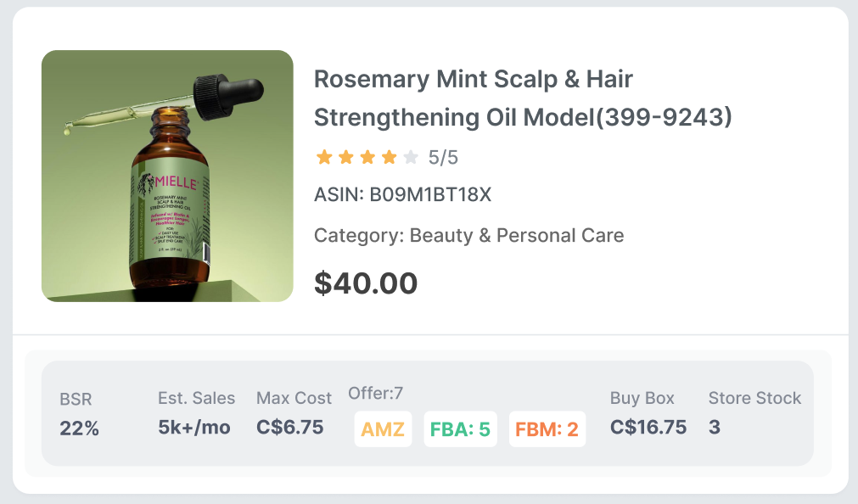The height and width of the screenshot is (504, 858).
Task: Click the fourth rating star
Action: pyautogui.click(x=389, y=158)
